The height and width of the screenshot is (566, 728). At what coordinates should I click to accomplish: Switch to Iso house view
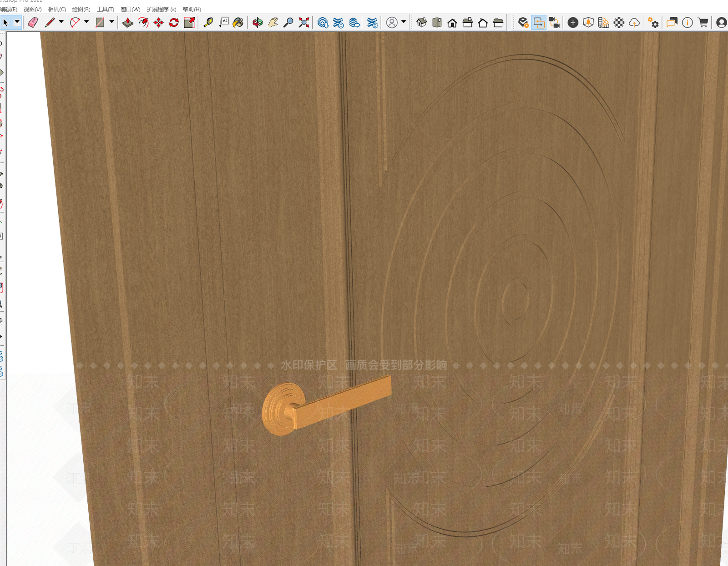click(422, 22)
